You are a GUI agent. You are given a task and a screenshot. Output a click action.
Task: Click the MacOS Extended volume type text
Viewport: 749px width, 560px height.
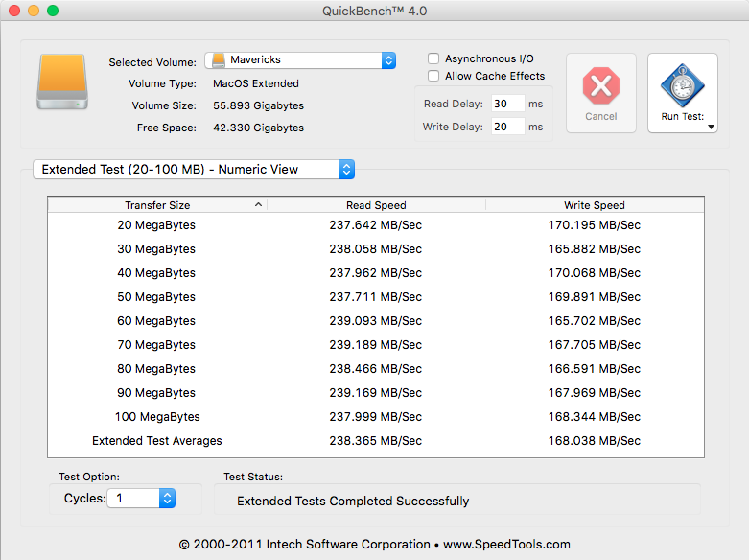(x=256, y=83)
